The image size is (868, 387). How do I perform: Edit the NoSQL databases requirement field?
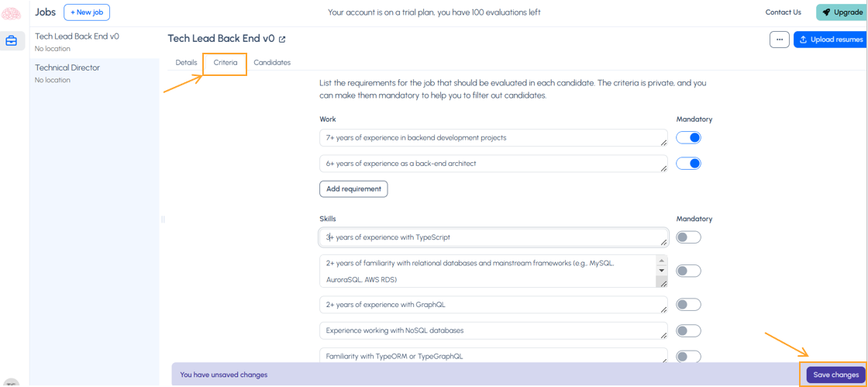coord(494,330)
